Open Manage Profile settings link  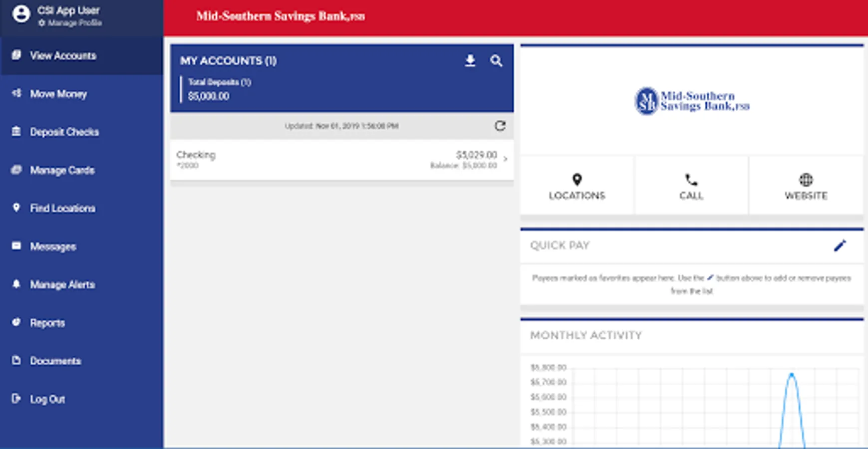[70, 23]
